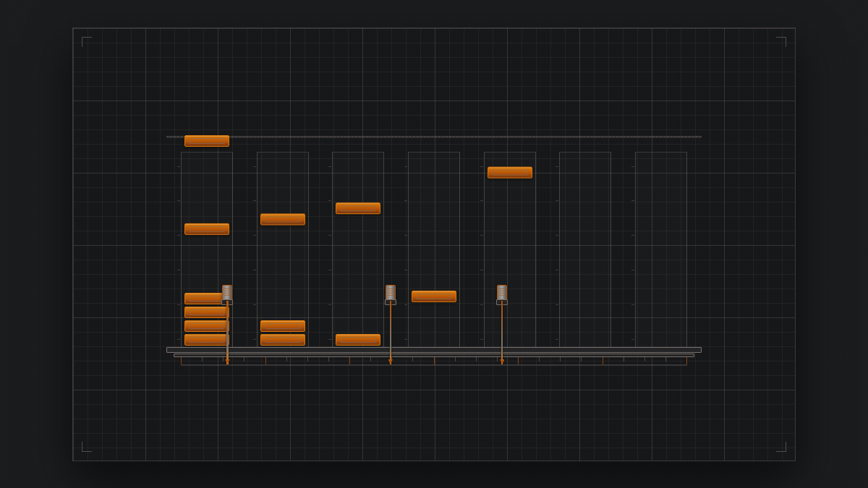Click the rightmost marker pin handle
Screen dimensions: 868x488
point(502,293)
